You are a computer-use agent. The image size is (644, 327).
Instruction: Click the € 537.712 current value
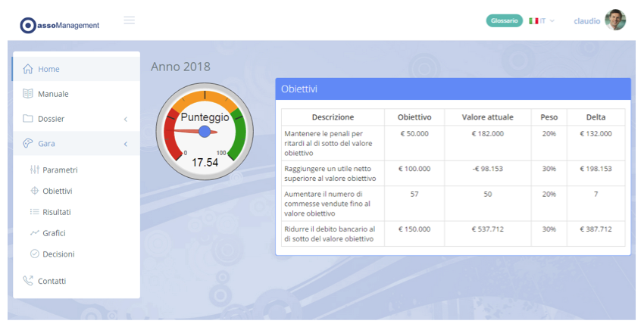coord(487,229)
